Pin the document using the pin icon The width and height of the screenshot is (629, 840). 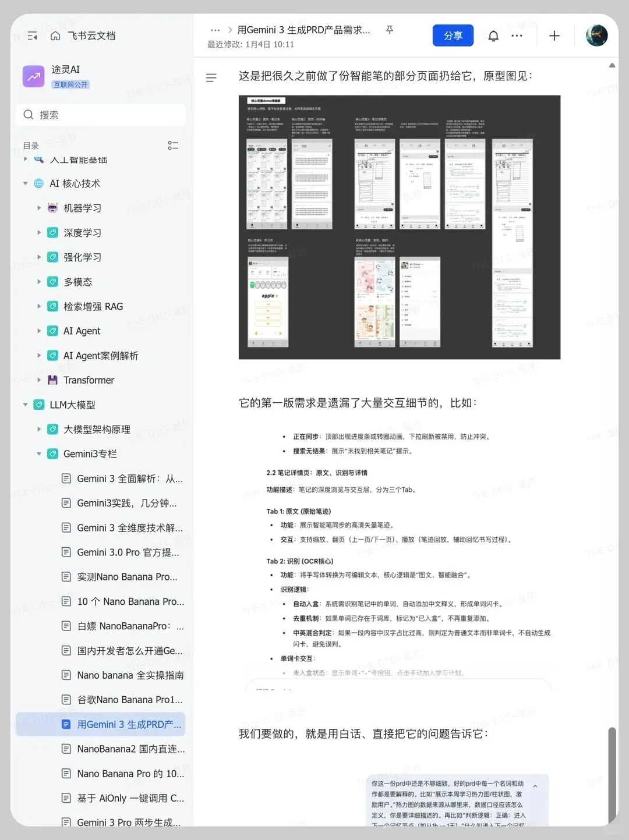pyautogui.click(x=390, y=30)
